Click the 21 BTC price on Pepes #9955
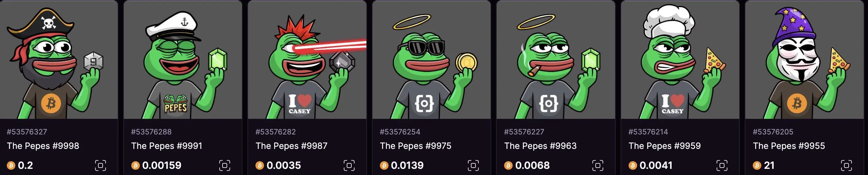Viewport: 868px width, 175px height. point(769,165)
